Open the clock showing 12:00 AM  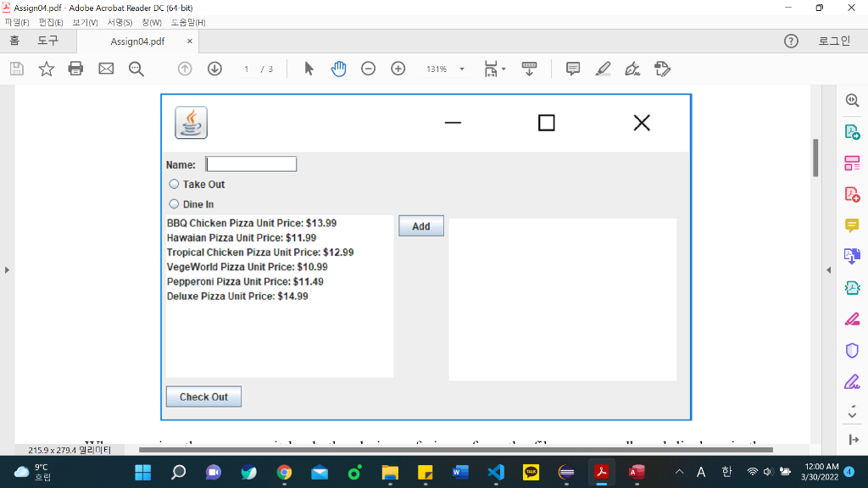[821, 472]
